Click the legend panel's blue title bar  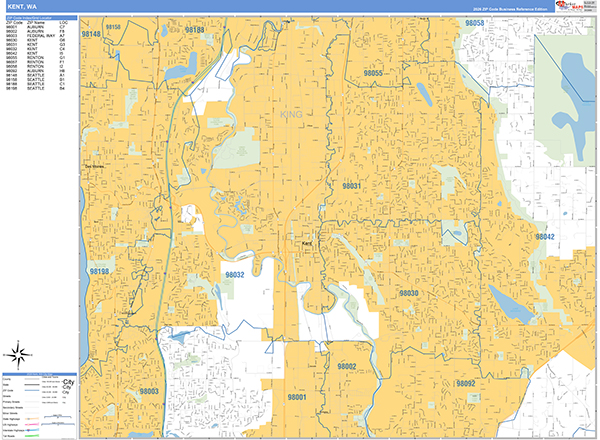tap(39, 374)
